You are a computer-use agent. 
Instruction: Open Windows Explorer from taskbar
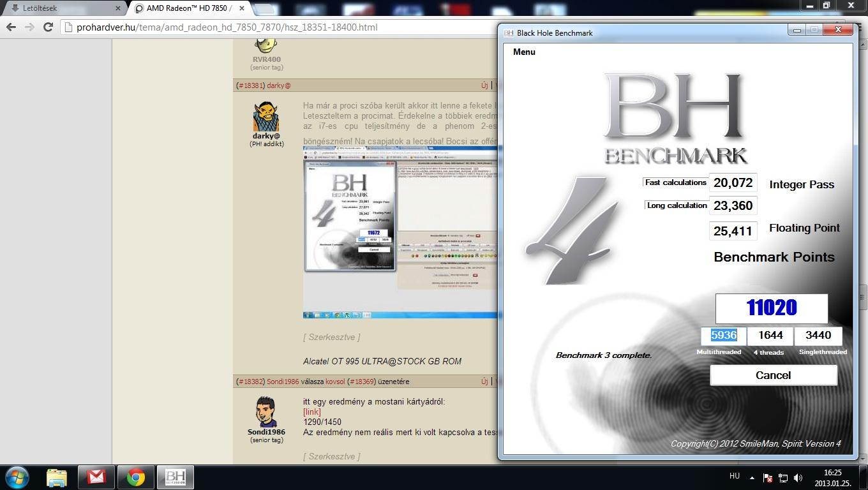(x=57, y=477)
